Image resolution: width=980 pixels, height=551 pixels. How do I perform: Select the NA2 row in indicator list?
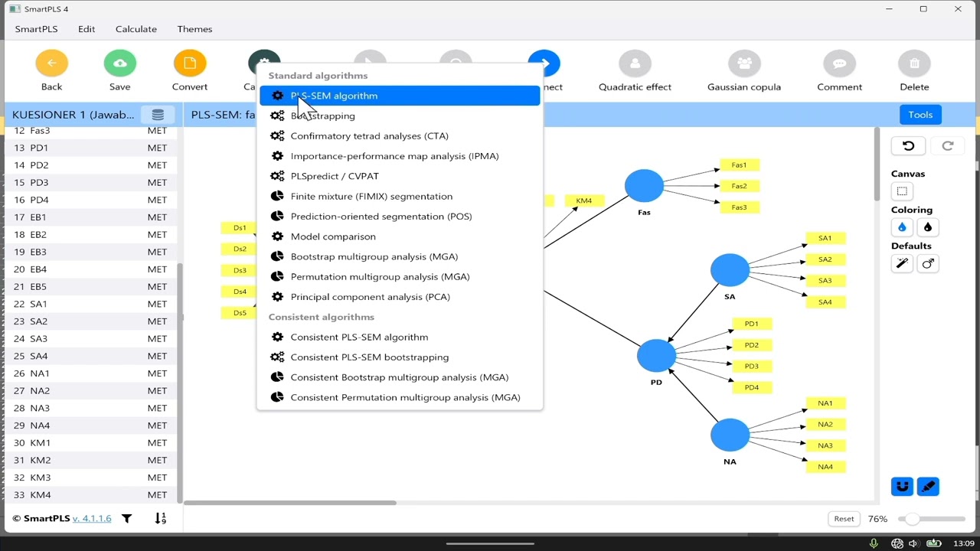(90, 390)
